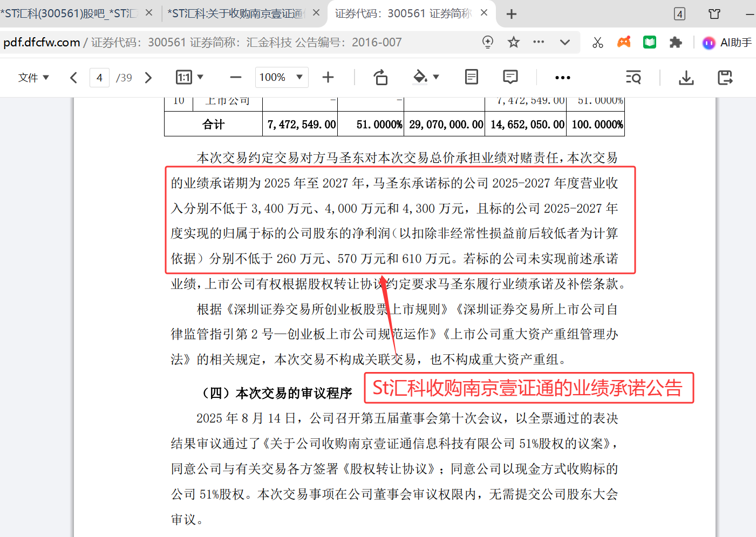The width and height of the screenshot is (756, 537).
Task: Click the 29,070,000.00 table cell
Action: click(x=445, y=124)
